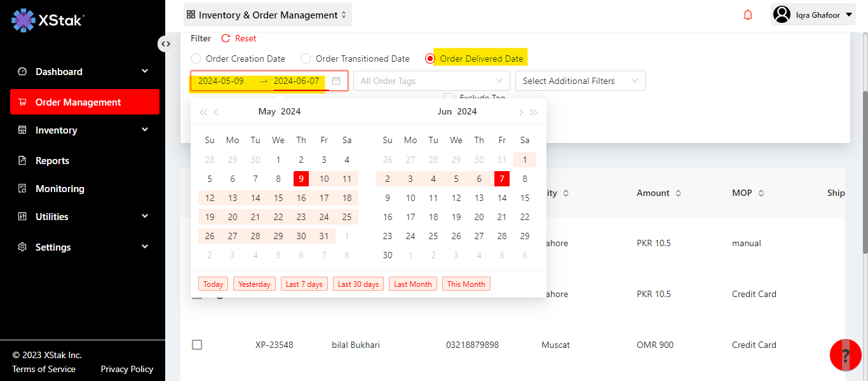Screen dimensions: 868x381
Task: Click the notification bell icon
Action: 748,15
